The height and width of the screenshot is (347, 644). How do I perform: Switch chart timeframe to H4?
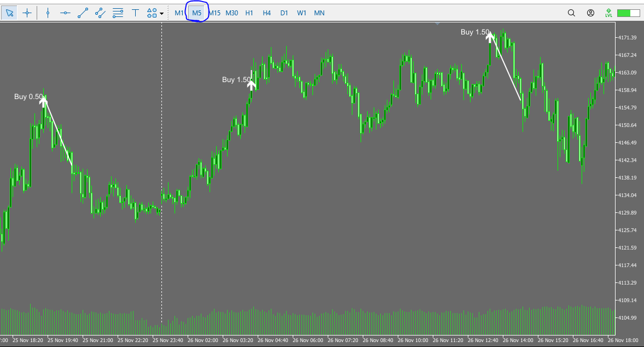click(x=266, y=13)
